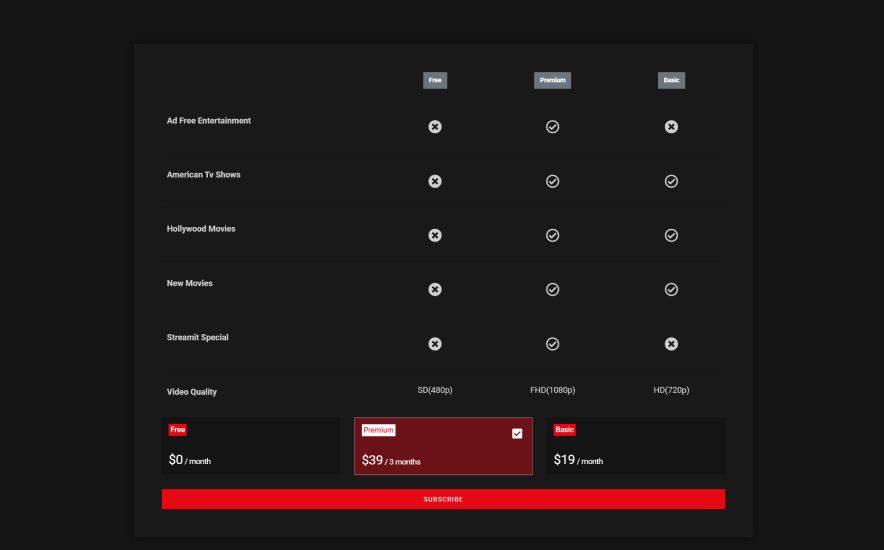
Task: Click Free cross icon for Hollywood Movies
Action: pyautogui.click(x=435, y=235)
